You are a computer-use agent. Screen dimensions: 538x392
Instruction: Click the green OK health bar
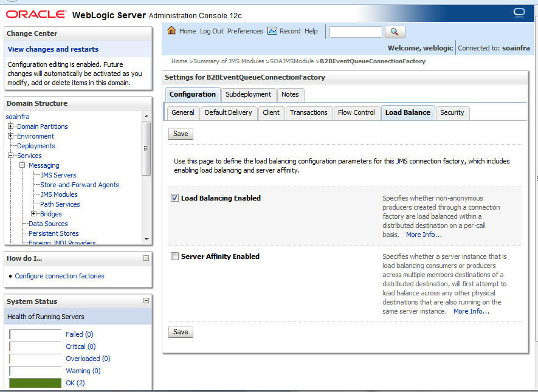(x=35, y=383)
